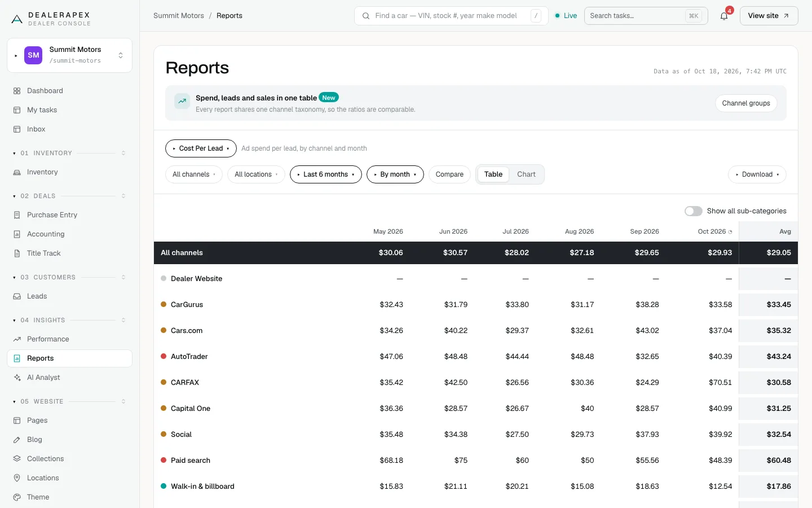Open the Summit Motors account switcher
Viewport: 812px width, 508px height.
[x=69, y=55]
